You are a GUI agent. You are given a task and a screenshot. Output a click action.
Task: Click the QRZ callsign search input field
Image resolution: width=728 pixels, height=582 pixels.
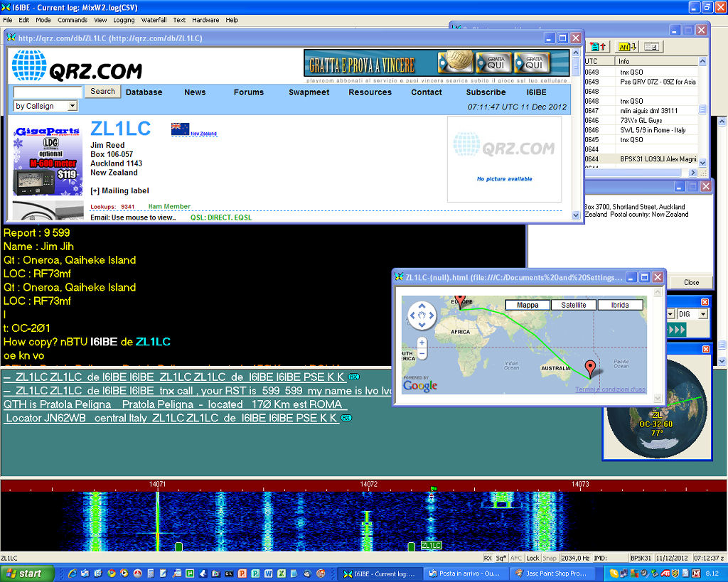click(x=48, y=92)
